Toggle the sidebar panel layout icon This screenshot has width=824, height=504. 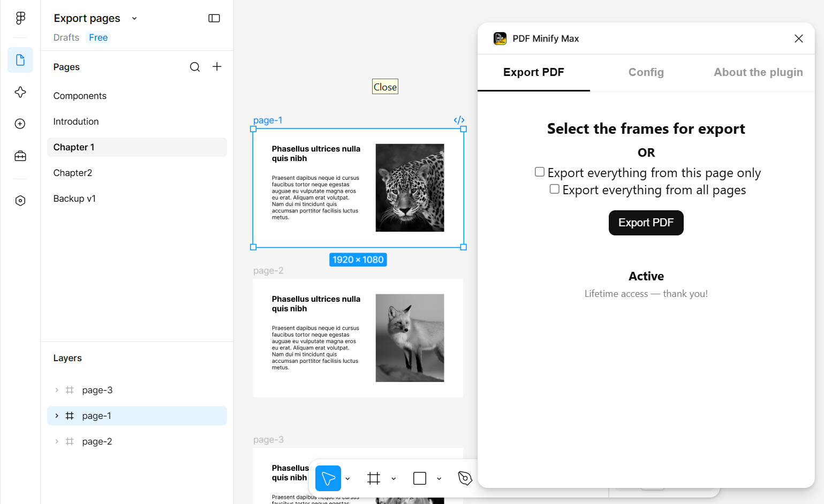click(214, 18)
